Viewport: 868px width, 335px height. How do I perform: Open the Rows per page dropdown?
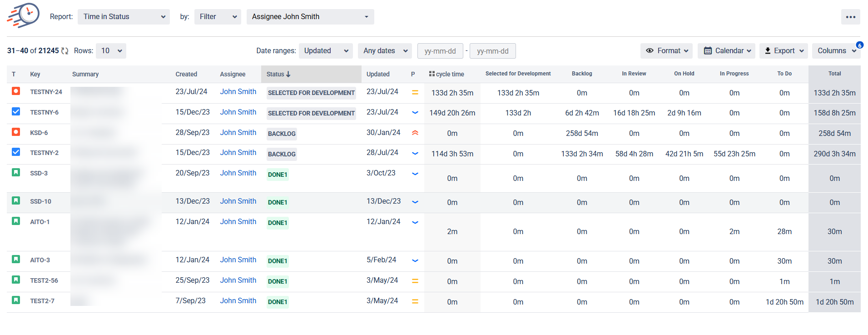point(111,51)
